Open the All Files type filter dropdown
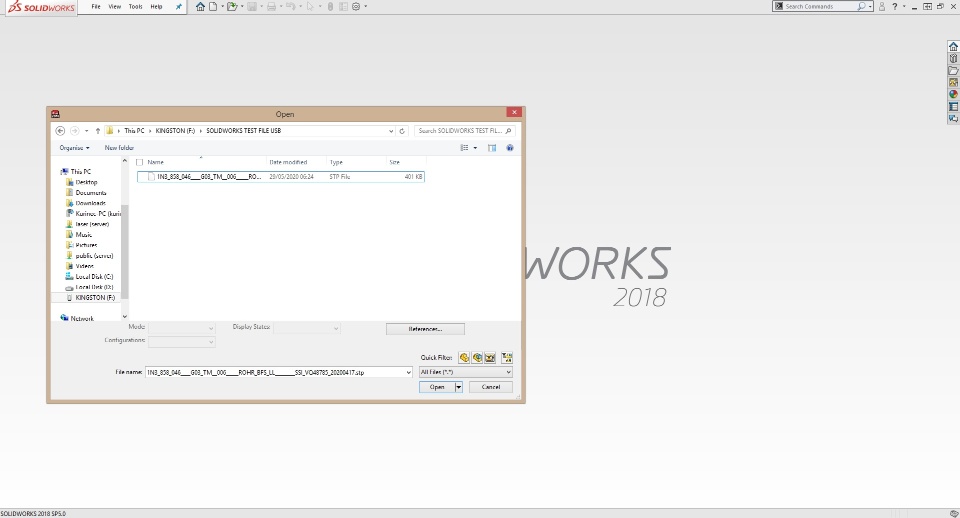Screen dimensions: 960x518 coord(465,372)
